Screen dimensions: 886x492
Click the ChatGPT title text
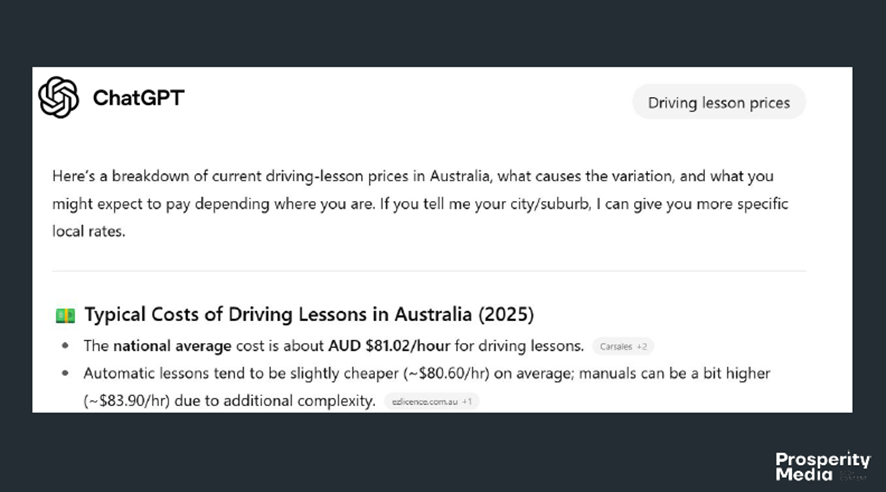138,98
